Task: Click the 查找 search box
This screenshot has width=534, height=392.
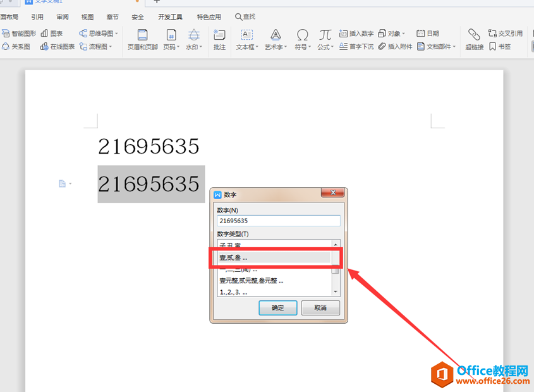Action: (245, 16)
